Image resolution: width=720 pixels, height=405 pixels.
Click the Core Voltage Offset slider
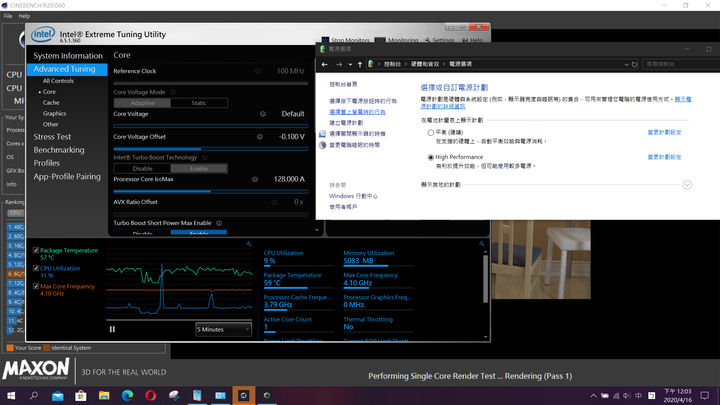point(211,149)
